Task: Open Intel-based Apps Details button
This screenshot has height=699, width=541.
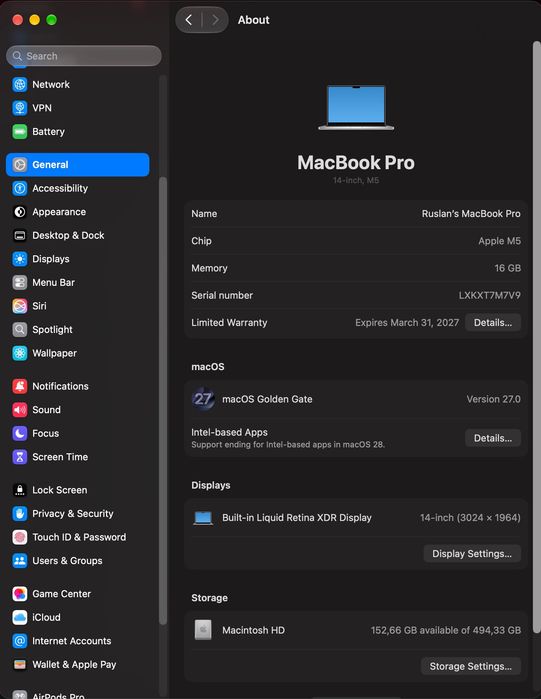Action: 492,438
